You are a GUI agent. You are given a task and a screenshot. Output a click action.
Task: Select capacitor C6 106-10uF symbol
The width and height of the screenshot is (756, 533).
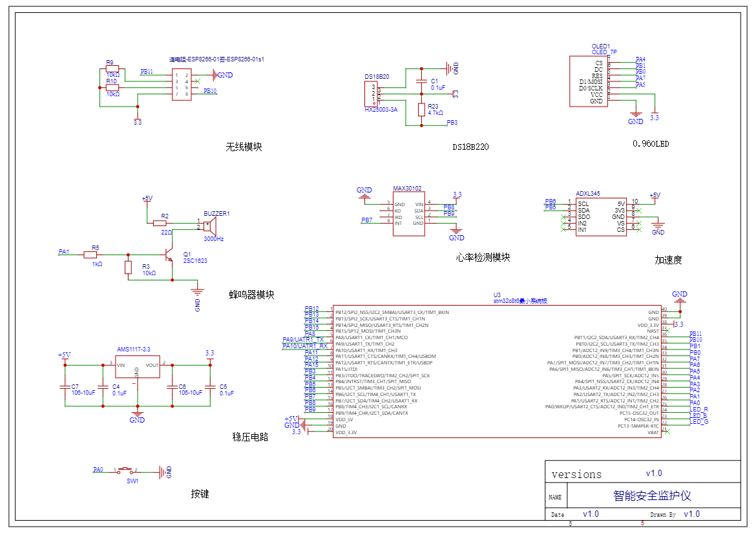coord(172,386)
